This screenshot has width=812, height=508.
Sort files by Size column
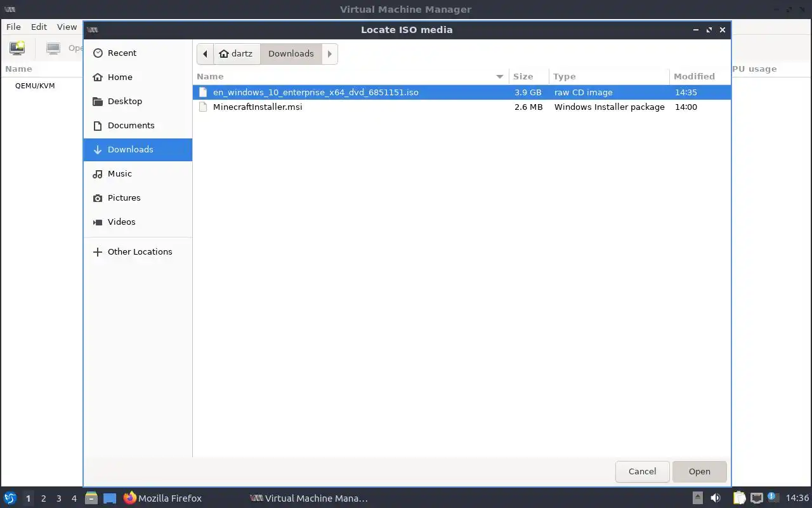coord(529,76)
